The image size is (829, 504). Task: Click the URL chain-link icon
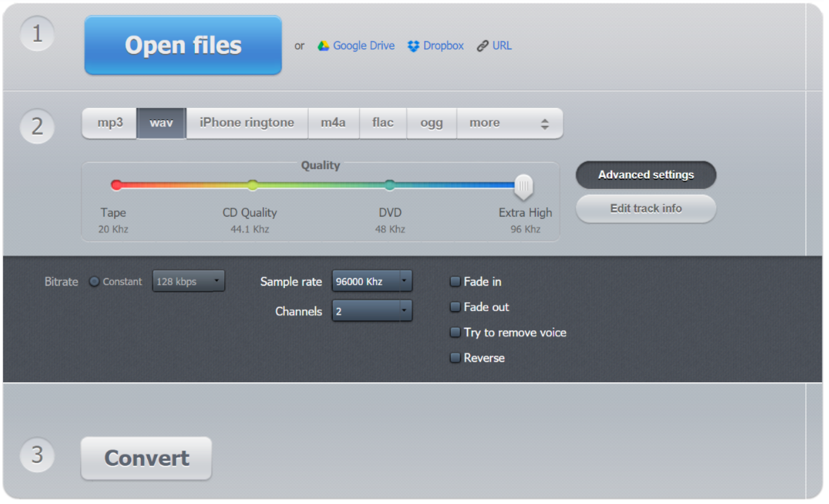(x=483, y=46)
